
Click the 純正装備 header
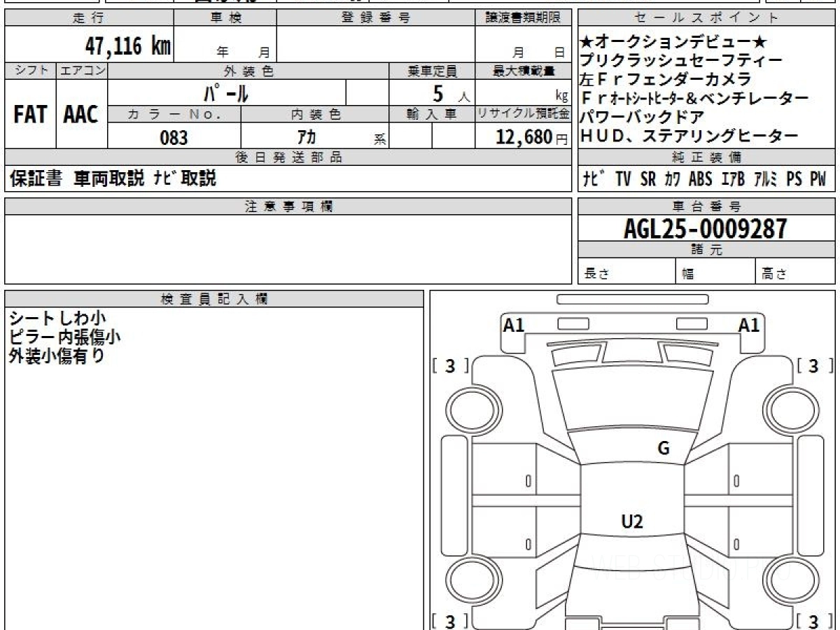tap(706, 157)
